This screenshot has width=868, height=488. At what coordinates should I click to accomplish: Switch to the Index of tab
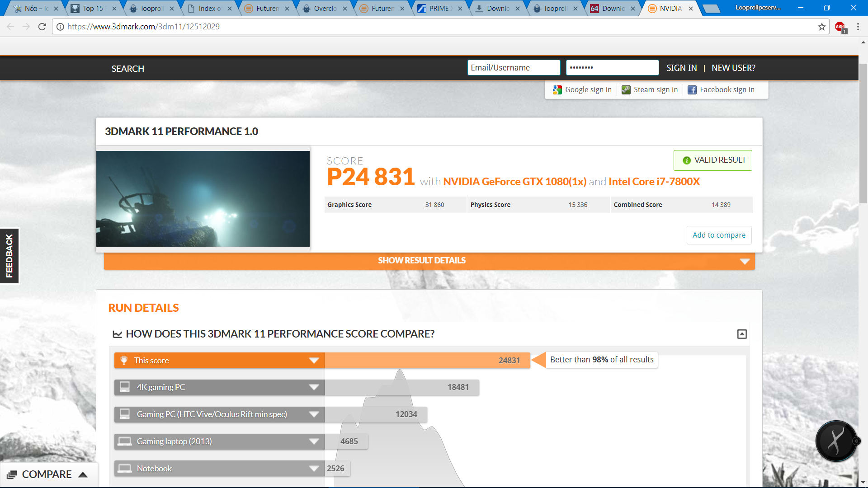pos(209,8)
